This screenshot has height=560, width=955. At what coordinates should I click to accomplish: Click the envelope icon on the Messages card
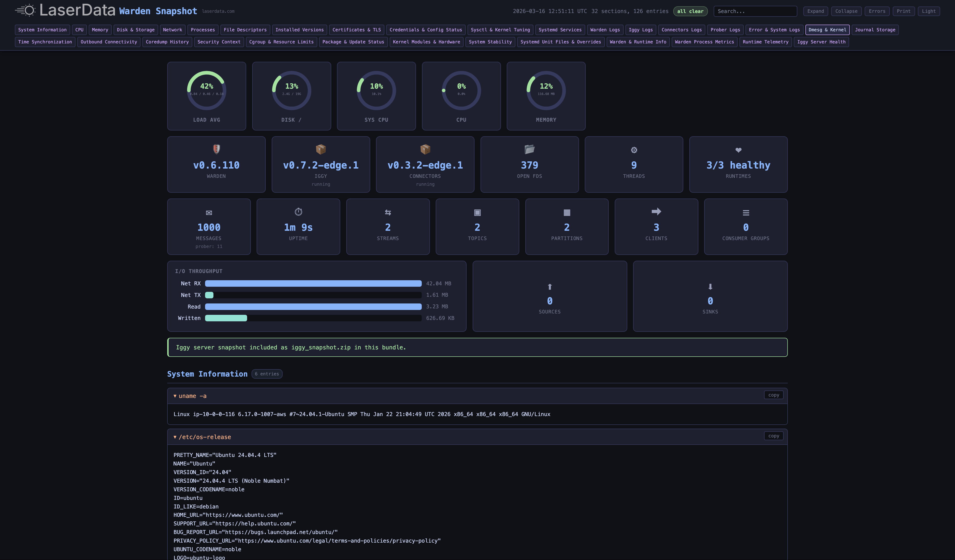tap(209, 213)
